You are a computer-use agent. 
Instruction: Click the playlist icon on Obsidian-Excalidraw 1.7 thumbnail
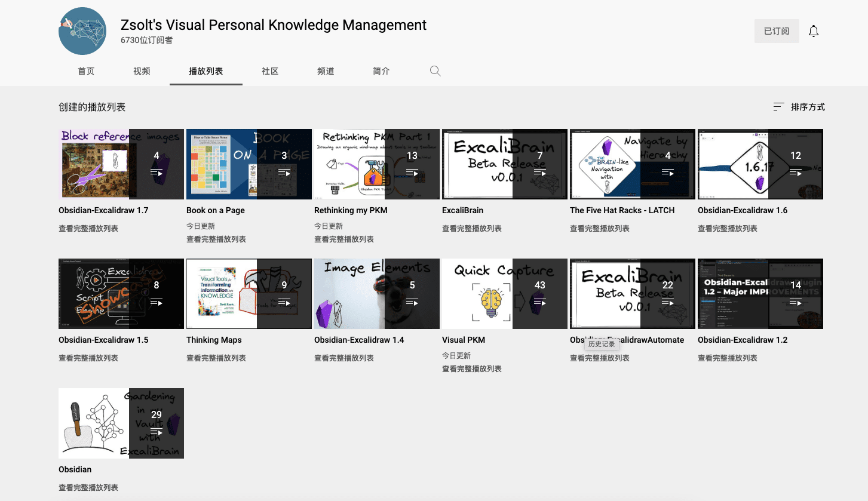click(157, 173)
